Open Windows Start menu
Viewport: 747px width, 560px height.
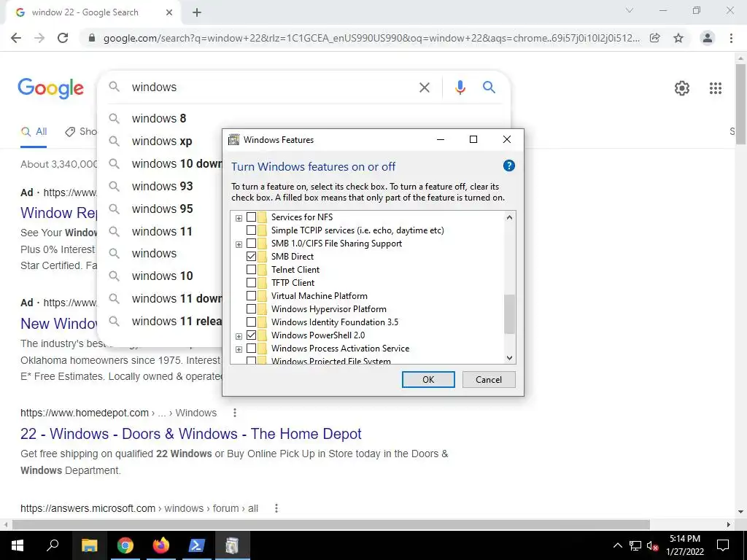point(18,545)
